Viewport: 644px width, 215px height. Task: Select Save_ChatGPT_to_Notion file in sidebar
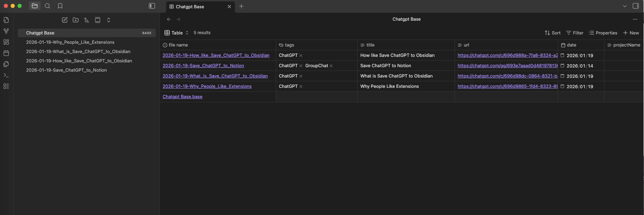point(66,70)
